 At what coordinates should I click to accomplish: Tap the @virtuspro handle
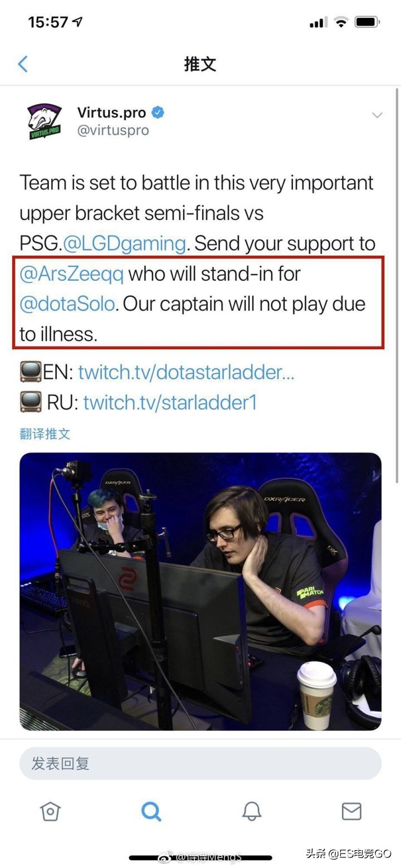coord(113,130)
